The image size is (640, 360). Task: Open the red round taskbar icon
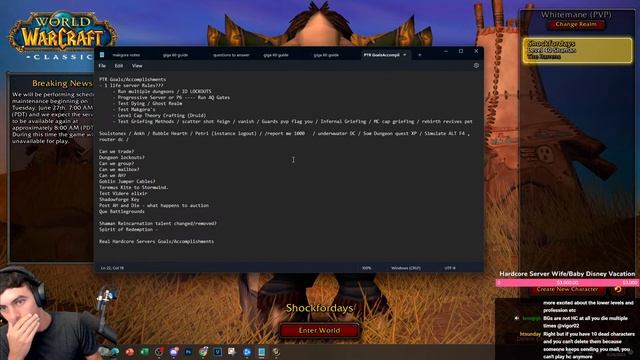click(x=130, y=352)
